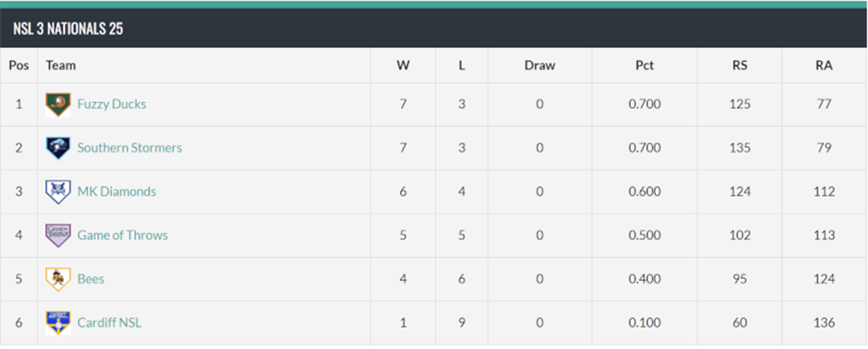
Task: Open the Bees team link
Action: 91,279
